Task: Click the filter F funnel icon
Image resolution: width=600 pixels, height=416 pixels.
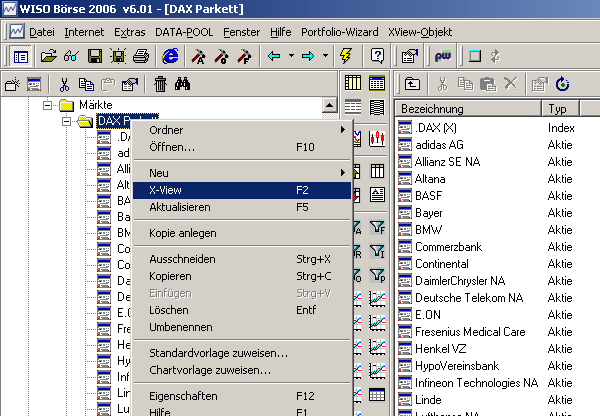Action: point(377,227)
